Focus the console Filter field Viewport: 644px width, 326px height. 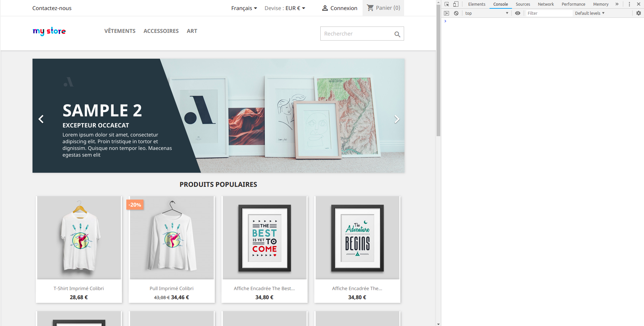click(549, 13)
